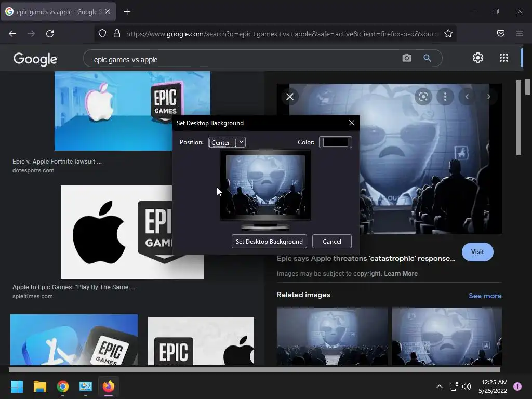This screenshot has height=399, width=532.
Task: Open the App Store and Epic Games thumbnail
Action: pos(74,340)
